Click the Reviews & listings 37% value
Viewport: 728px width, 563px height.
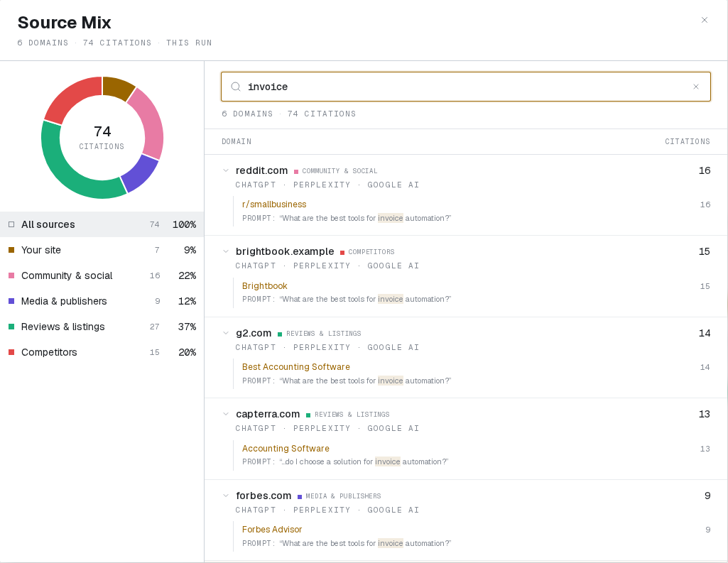(x=187, y=327)
